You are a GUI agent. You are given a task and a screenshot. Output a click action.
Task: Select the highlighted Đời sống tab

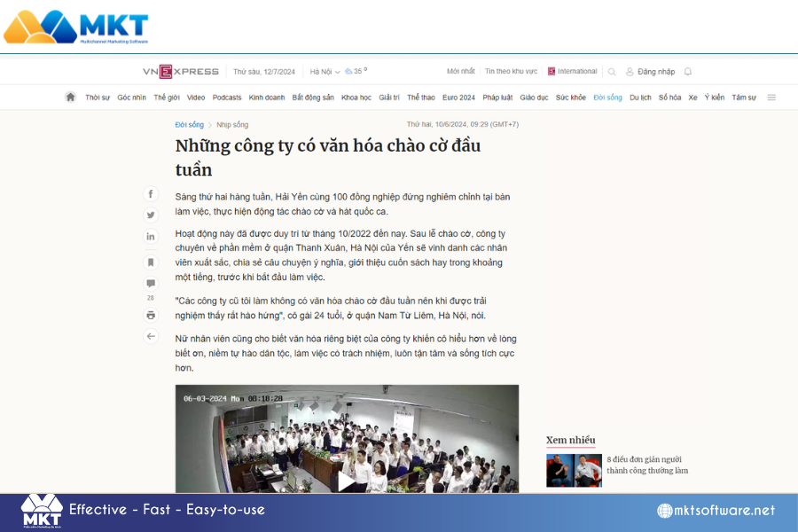[x=607, y=98]
